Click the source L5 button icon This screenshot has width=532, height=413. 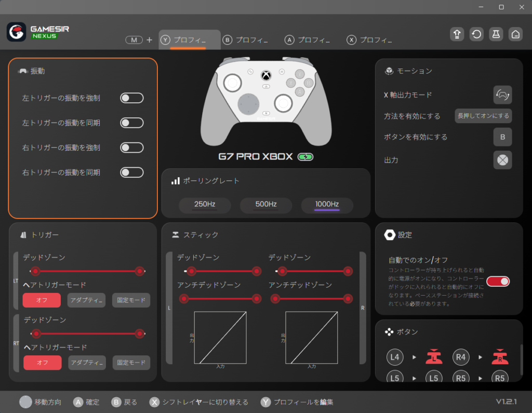(x=395, y=377)
